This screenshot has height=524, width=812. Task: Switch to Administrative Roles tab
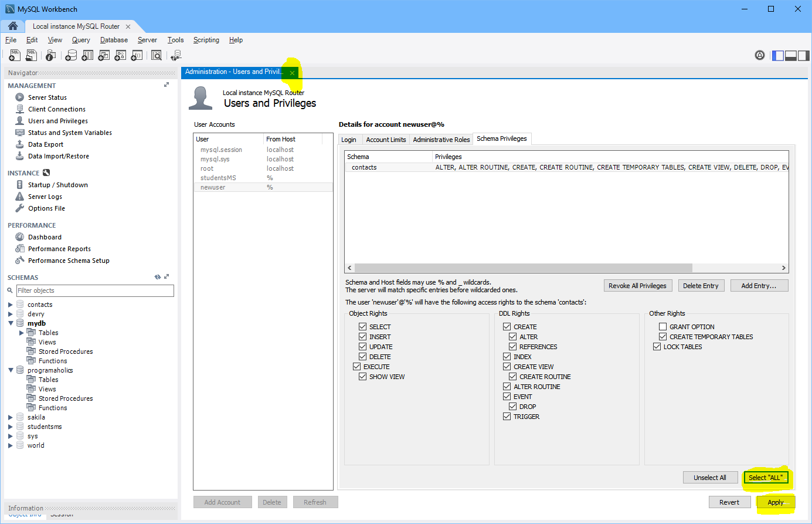tap(441, 140)
